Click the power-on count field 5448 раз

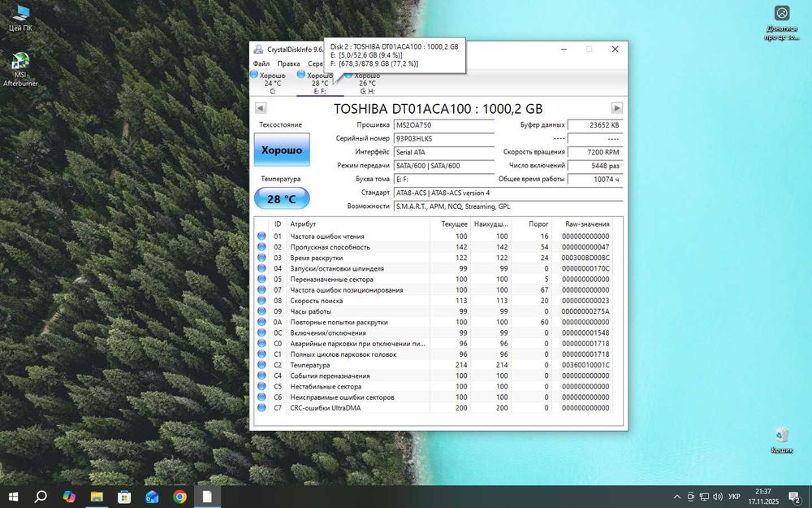click(595, 165)
